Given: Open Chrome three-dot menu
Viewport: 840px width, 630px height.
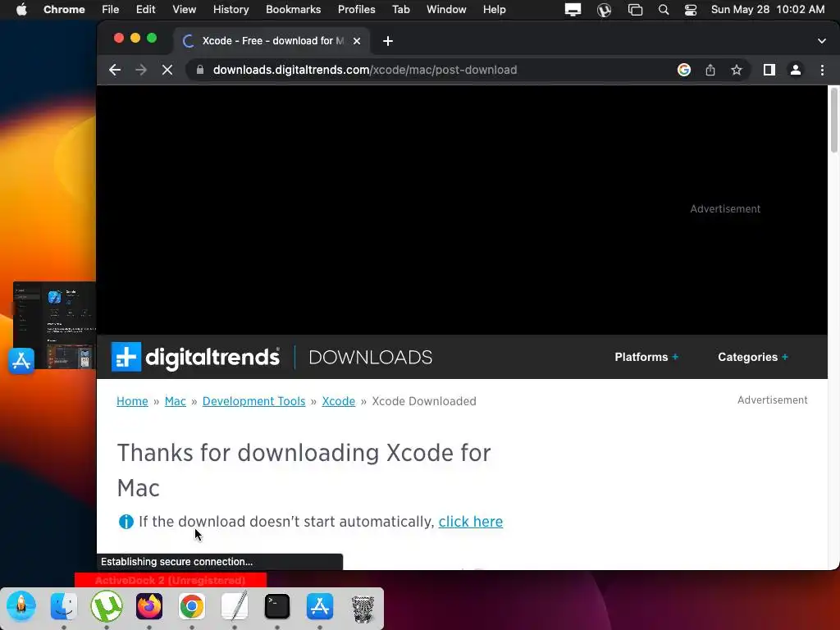Looking at the screenshot, I should pos(822,70).
